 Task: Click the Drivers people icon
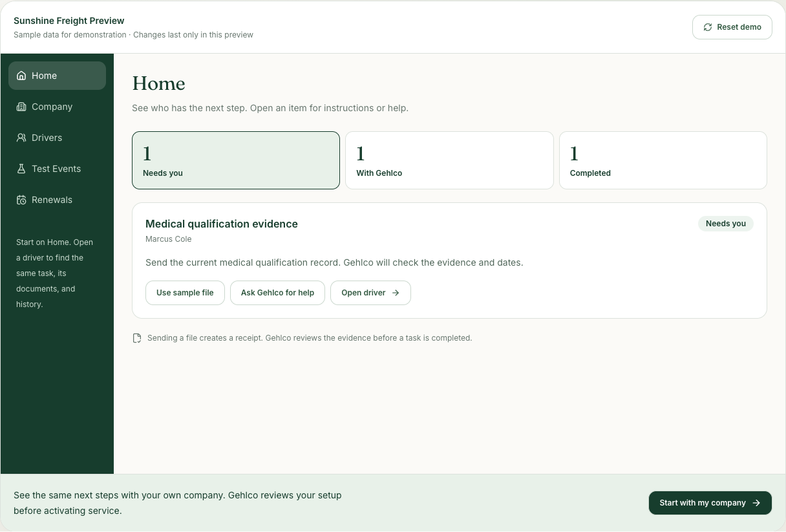click(x=21, y=138)
